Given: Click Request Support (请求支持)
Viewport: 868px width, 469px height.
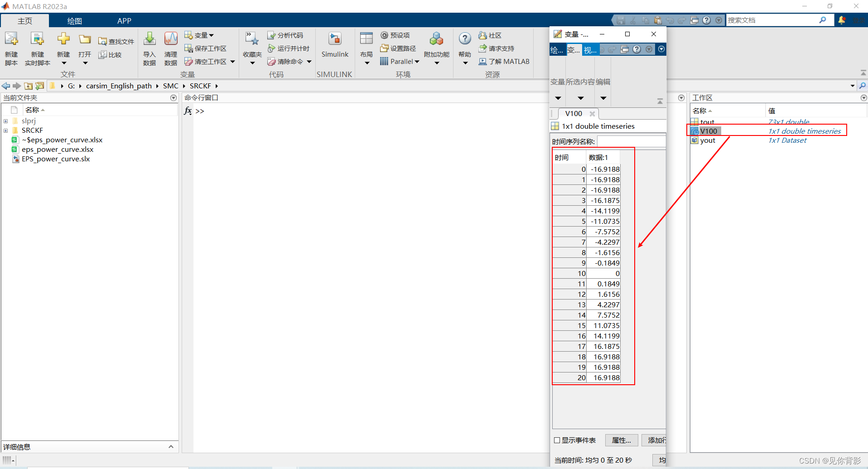Looking at the screenshot, I should pos(497,48).
